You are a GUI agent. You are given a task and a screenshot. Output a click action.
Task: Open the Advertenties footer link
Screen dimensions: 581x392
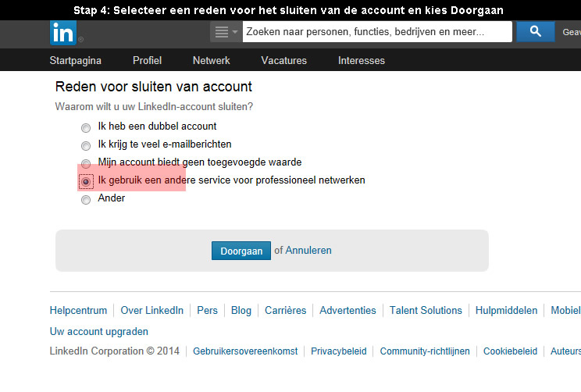click(x=348, y=310)
